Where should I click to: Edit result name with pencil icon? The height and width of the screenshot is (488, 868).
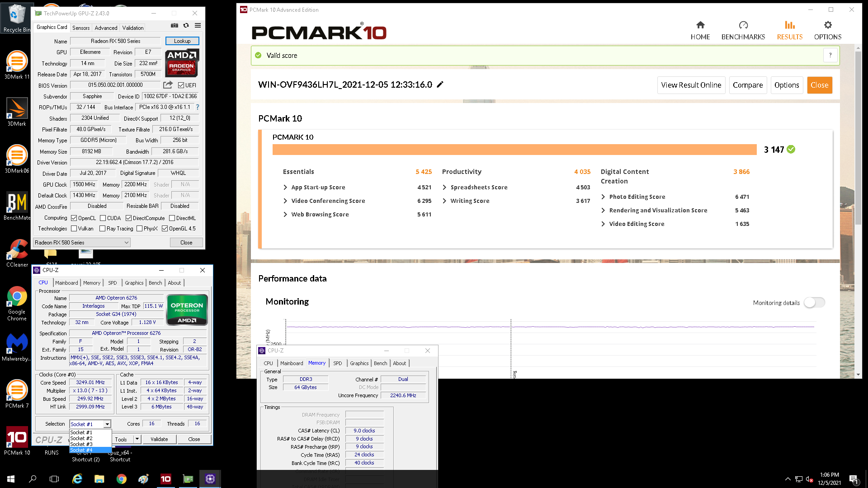click(440, 84)
